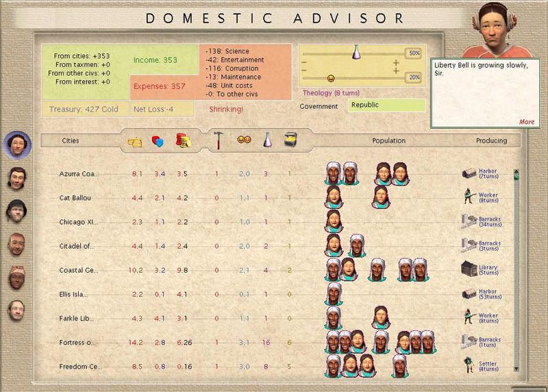548x392 pixels.
Task: Open the Cultural Advisor portrait wearing headband
Action: coord(16,278)
